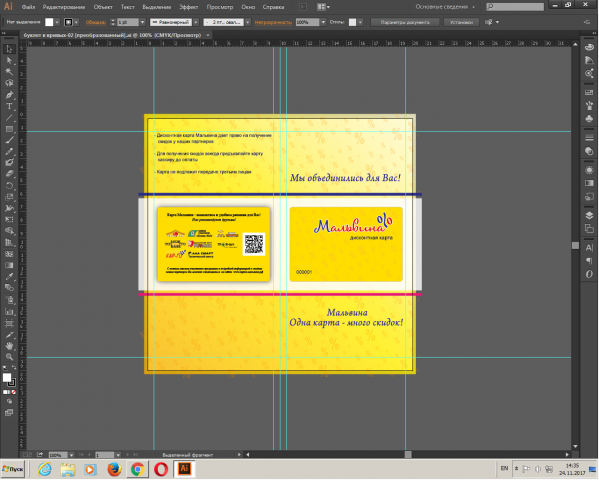This screenshot has width=599, height=480.
Task: Close the open document tab
Action: pyautogui.click(x=208, y=35)
